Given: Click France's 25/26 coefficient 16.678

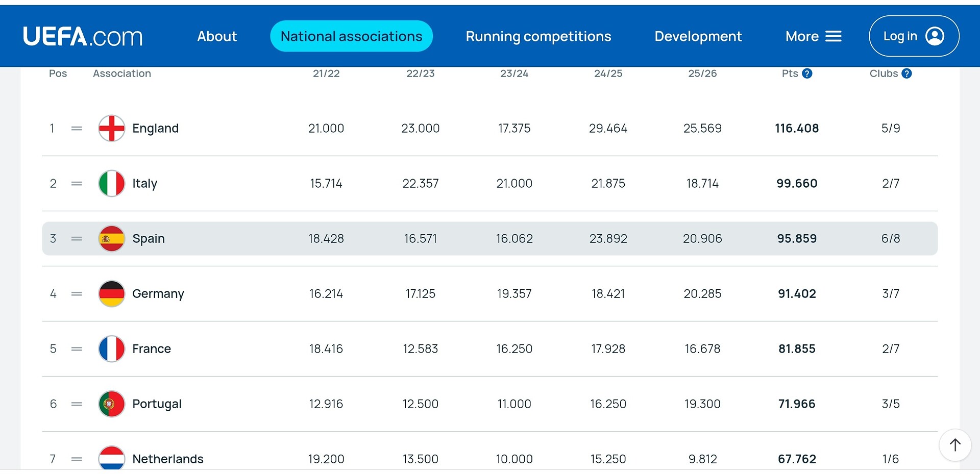Looking at the screenshot, I should coord(702,348).
